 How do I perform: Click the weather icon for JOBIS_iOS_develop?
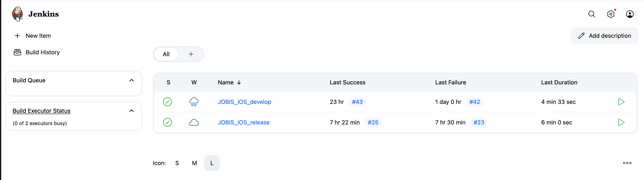click(194, 102)
